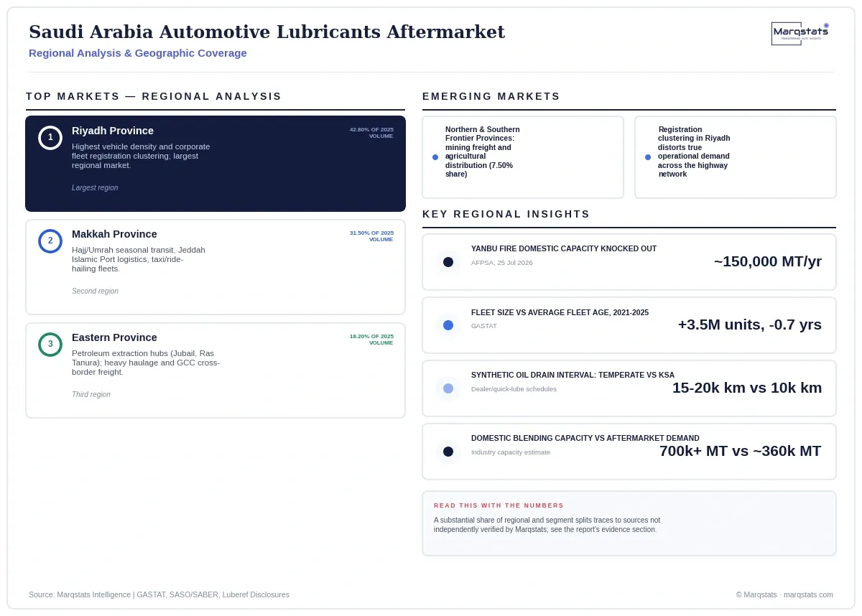Click 'SYNTHETIC OIL DRAIN INTERVAL' title

(573, 375)
